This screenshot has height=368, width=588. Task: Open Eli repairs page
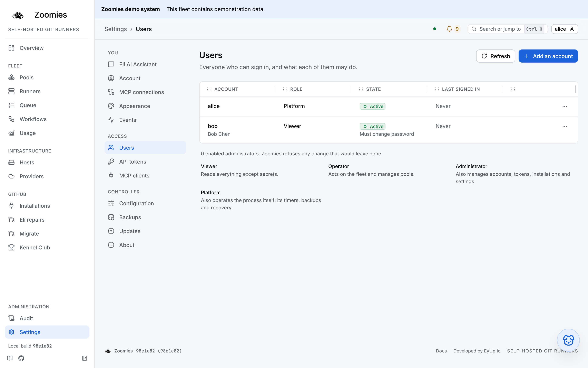[x=47, y=220]
